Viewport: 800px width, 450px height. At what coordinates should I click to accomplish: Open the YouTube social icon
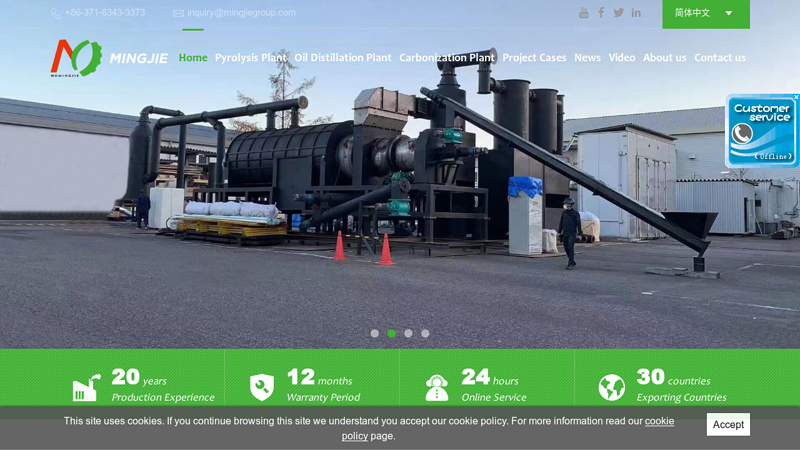pos(584,13)
